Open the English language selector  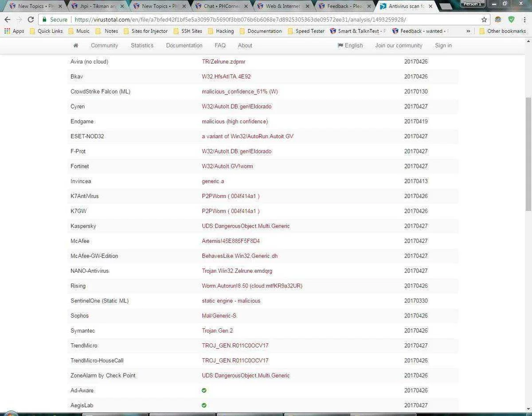350,45
